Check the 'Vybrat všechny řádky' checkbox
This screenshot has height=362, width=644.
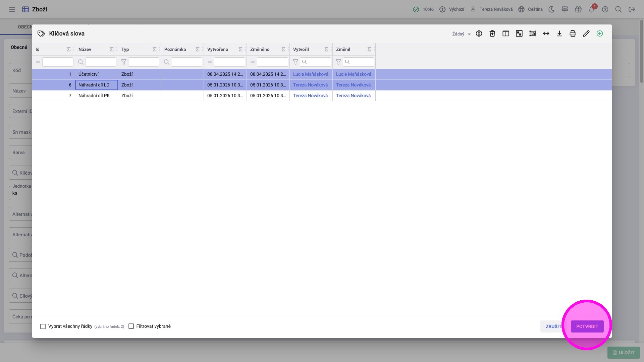pos(43,326)
